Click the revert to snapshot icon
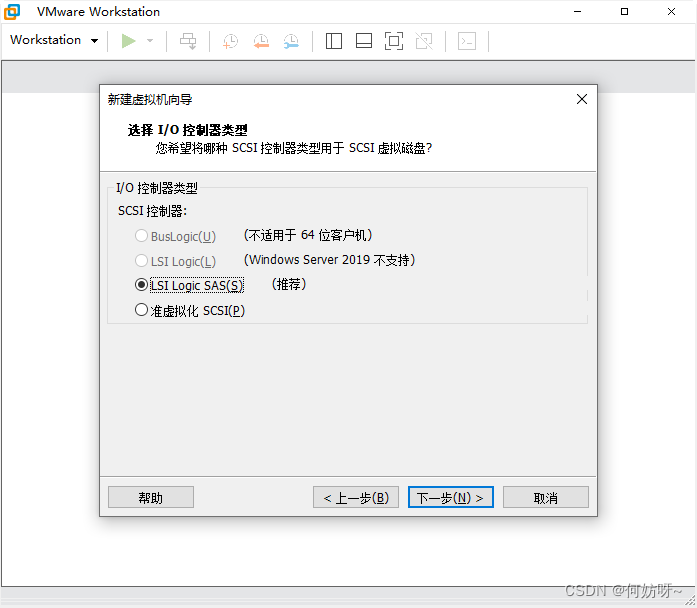Image resolution: width=697 pixels, height=608 pixels. click(x=261, y=41)
